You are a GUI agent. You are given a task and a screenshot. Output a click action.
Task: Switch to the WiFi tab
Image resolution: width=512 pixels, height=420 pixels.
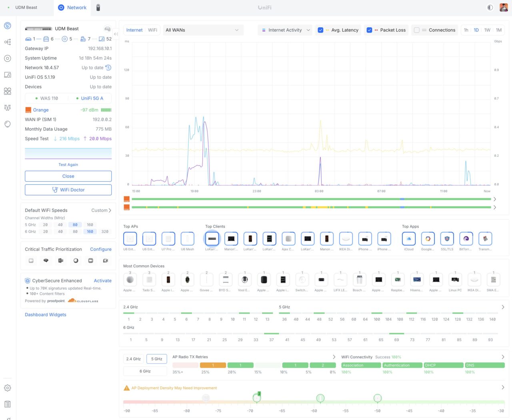click(152, 30)
